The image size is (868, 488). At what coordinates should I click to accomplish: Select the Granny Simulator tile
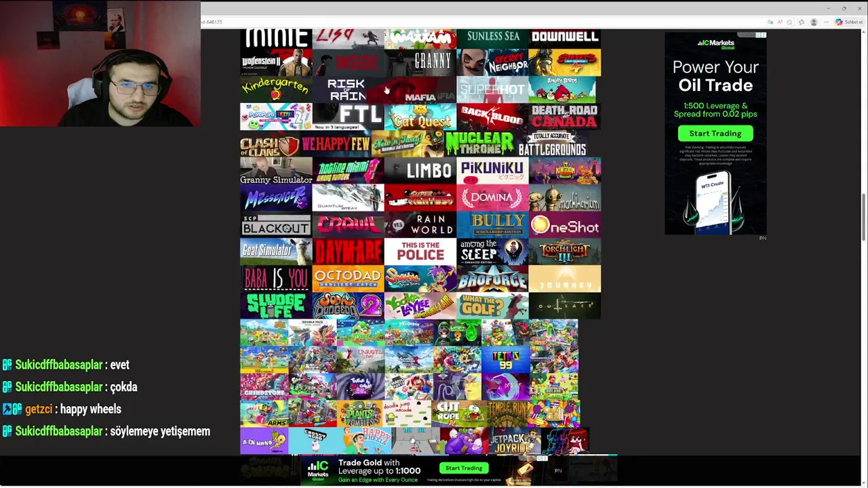(276, 171)
